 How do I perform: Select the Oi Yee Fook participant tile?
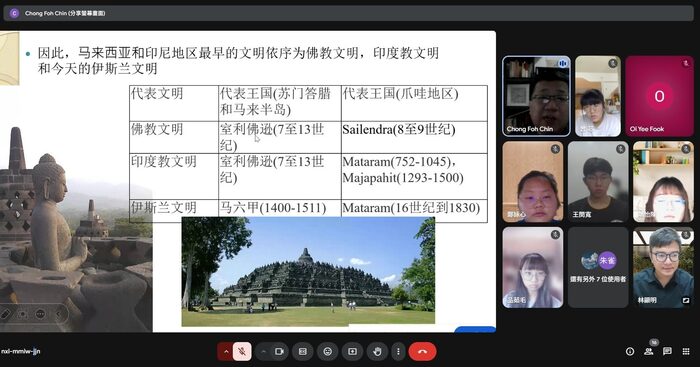[x=659, y=96]
